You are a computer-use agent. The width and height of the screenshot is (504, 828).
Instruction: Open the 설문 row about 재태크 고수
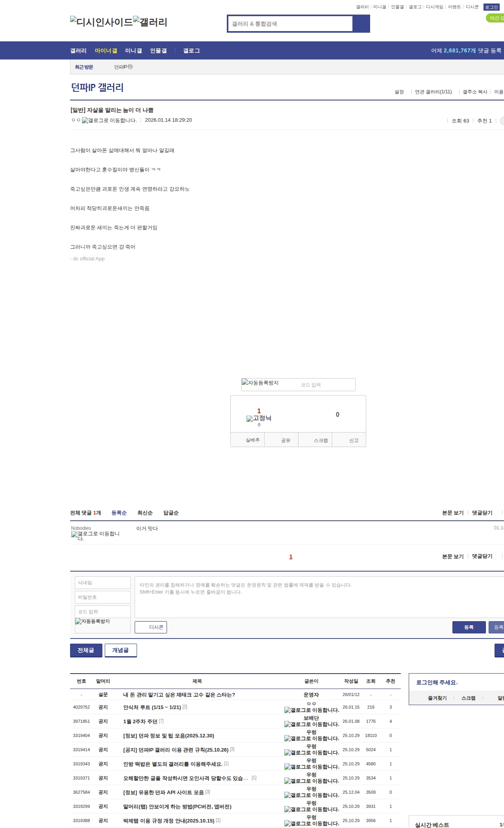pyautogui.click(x=179, y=694)
